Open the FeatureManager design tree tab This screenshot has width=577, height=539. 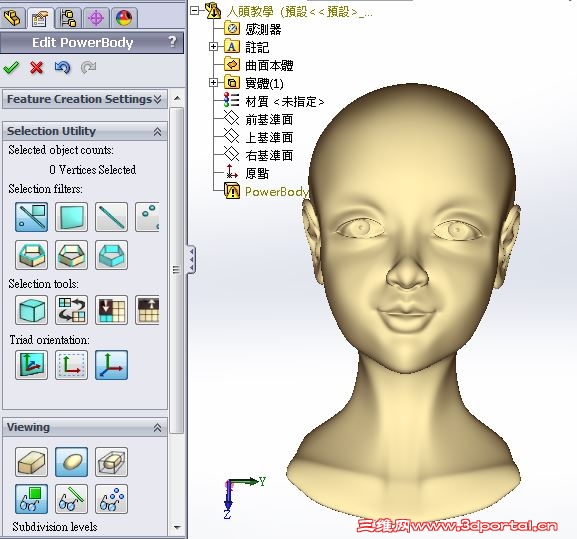12,17
